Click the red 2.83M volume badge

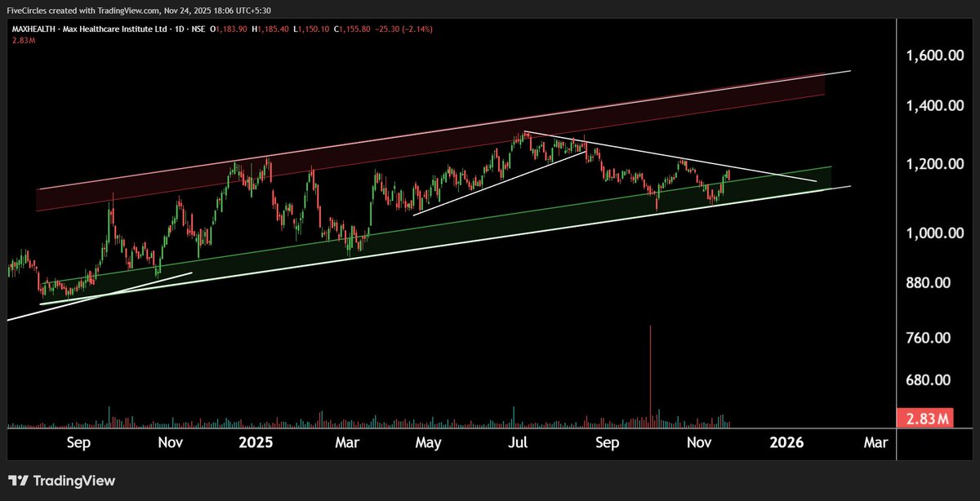pos(926,418)
